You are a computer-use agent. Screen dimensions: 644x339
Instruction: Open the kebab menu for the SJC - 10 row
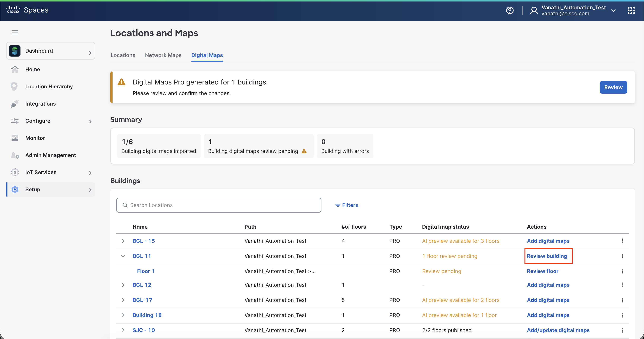coord(622,330)
